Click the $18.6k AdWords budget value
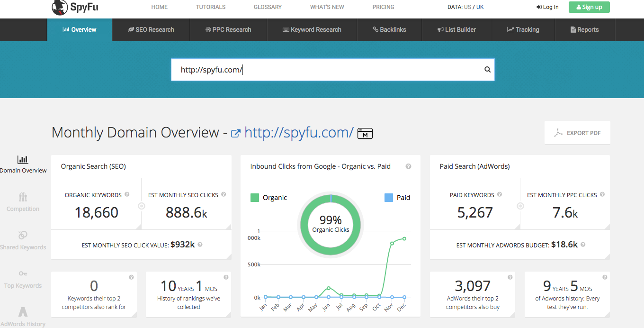Screen dimensions: 644x328 point(564,245)
